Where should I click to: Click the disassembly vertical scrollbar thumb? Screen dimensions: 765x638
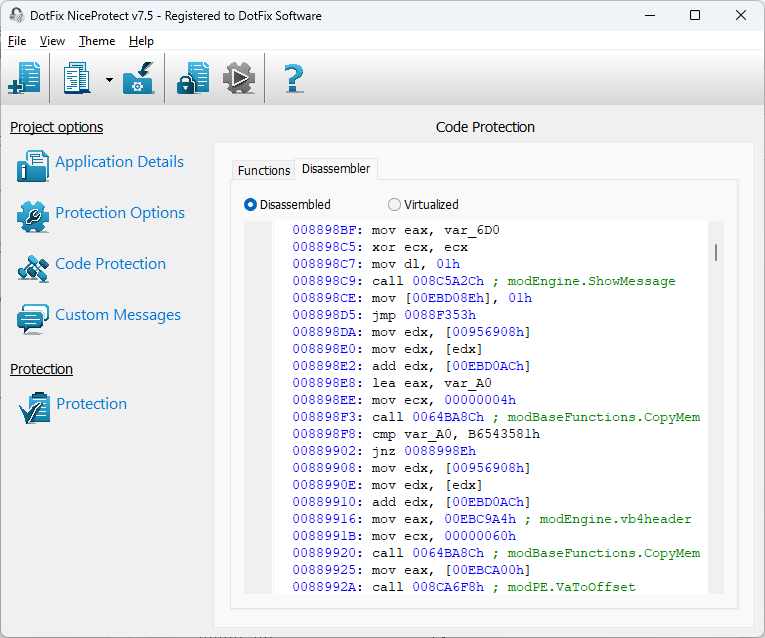coord(716,252)
